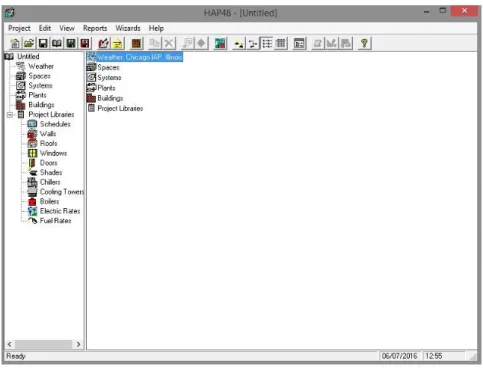Open the Roofs library node
Image resolution: width=483 pixels, height=369 pixels.
[49, 144]
